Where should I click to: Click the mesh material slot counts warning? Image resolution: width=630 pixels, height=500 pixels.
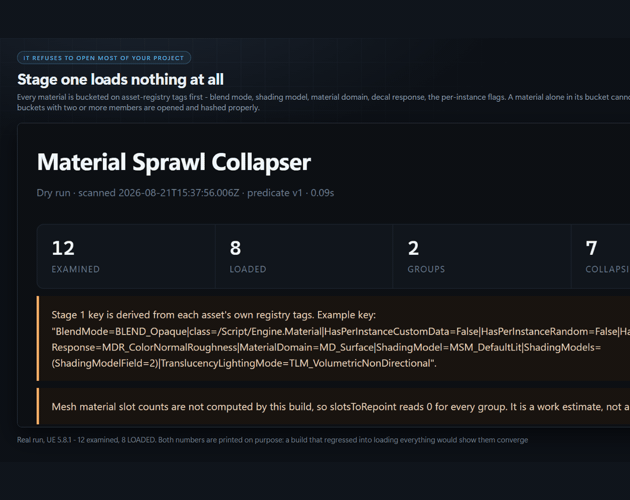click(333, 406)
